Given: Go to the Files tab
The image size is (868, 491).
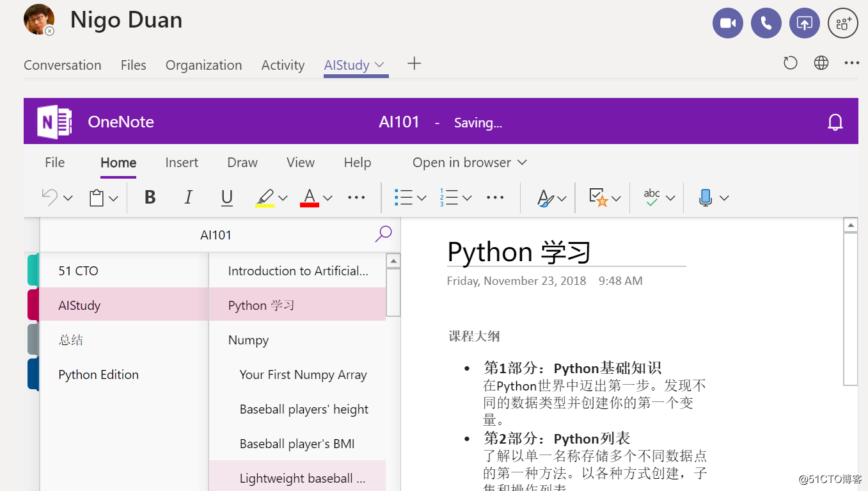Looking at the screenshot, I should (x=134, y=65).
